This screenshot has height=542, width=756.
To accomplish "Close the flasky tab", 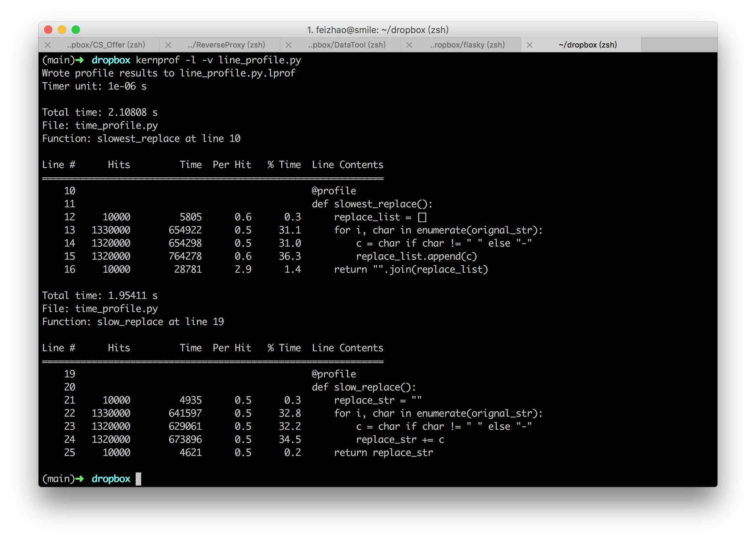I will click(x=409, y=45).
